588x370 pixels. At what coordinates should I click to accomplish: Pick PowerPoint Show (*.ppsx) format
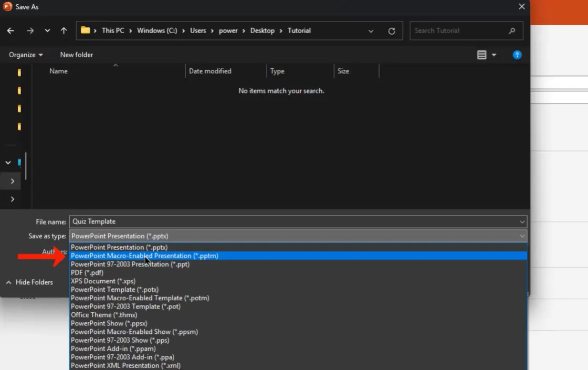tap(109, 323)
